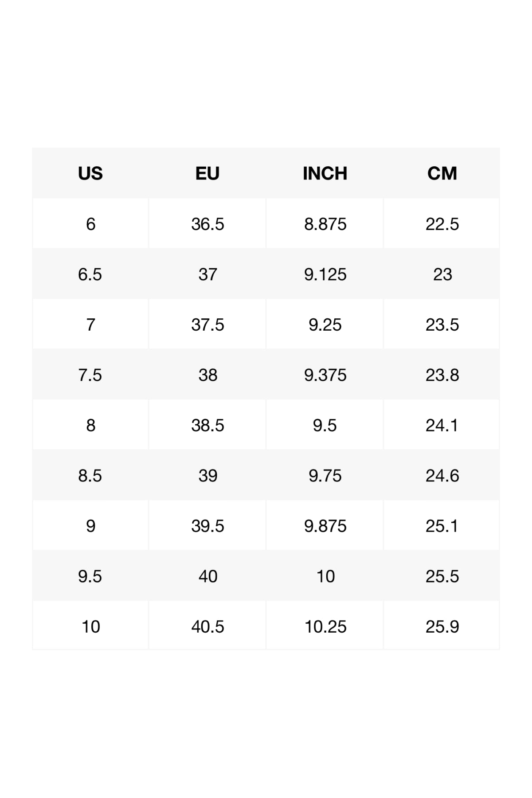Viewport: 532px width, 798px height.
Task: Select the US size 6 cell
Action: 90,224
